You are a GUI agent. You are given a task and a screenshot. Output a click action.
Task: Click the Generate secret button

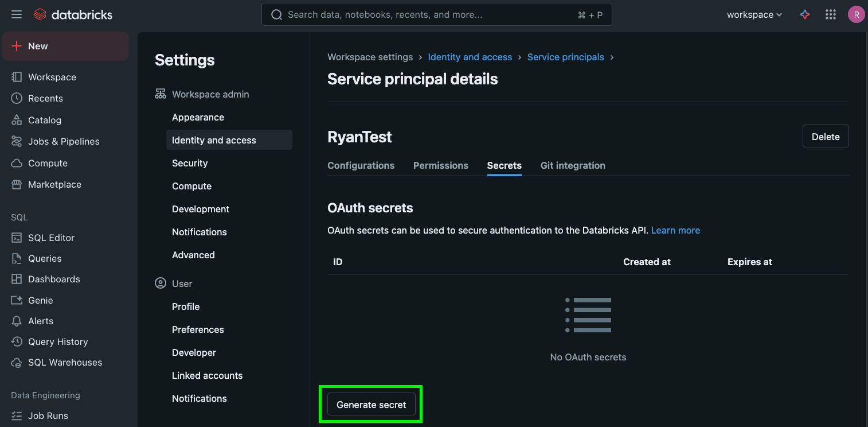tap(371, 405)
